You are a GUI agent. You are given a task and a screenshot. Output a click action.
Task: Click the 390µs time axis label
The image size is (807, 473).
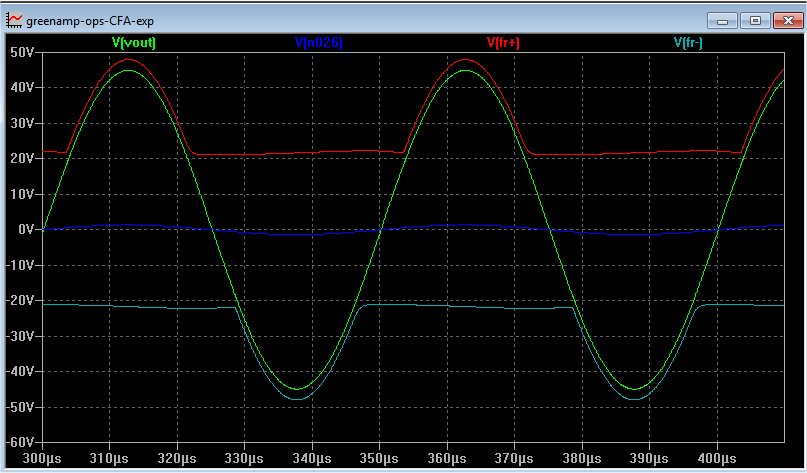click(x=650, y=458)
